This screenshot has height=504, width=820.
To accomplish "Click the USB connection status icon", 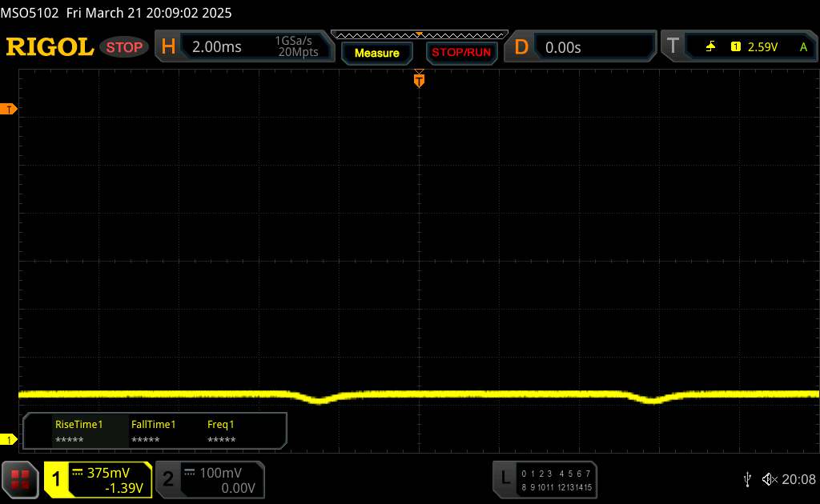I will tap(748, 479).
